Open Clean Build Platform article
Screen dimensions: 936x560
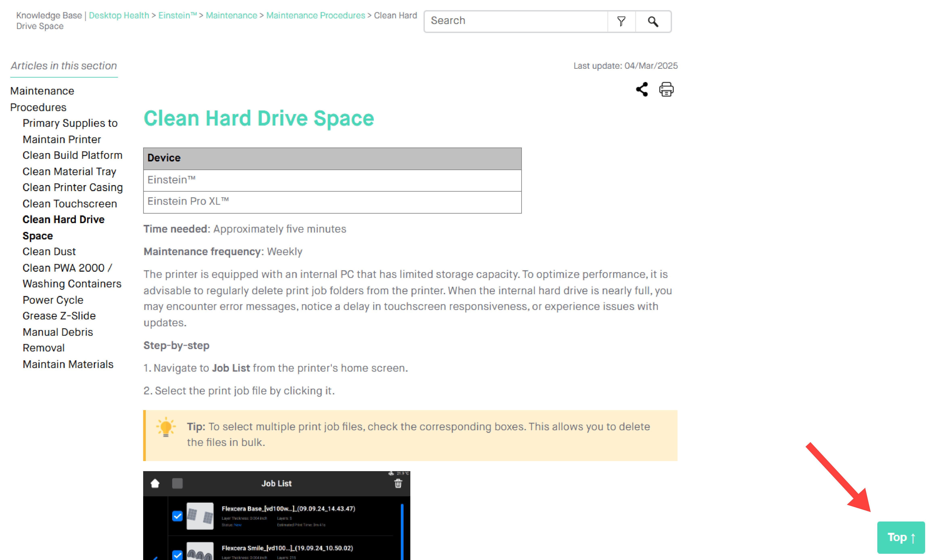click(x=73, y=155)
